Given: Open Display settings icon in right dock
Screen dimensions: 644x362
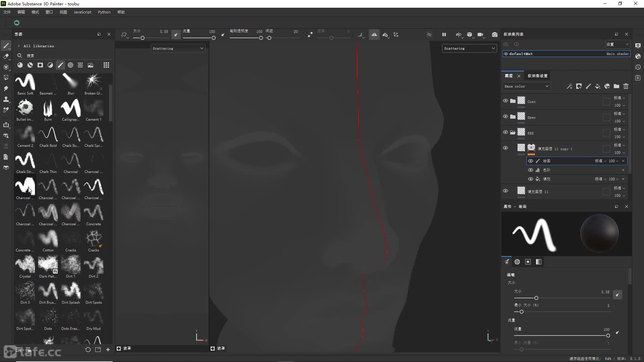Looking at the screenshot, I should 638,46.
